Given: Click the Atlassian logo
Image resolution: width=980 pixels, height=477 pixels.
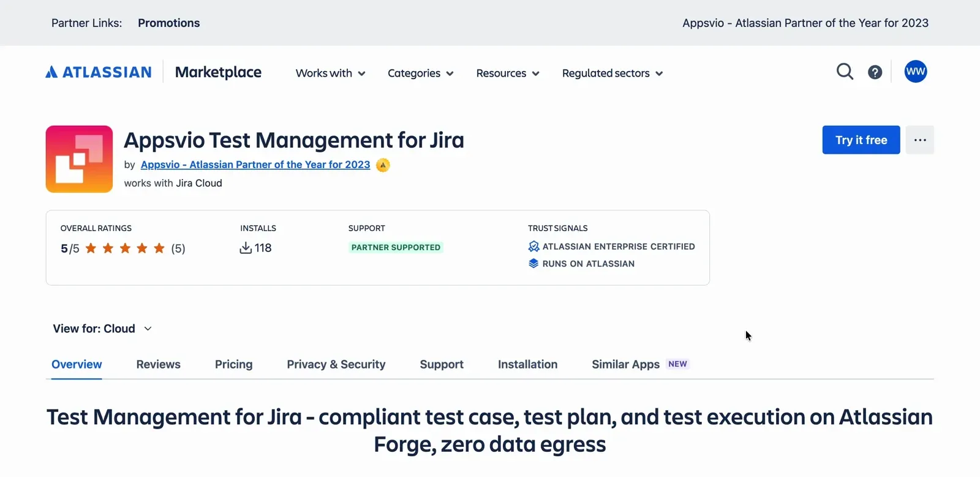Looking at the screenshot, I should click(99, 72).
